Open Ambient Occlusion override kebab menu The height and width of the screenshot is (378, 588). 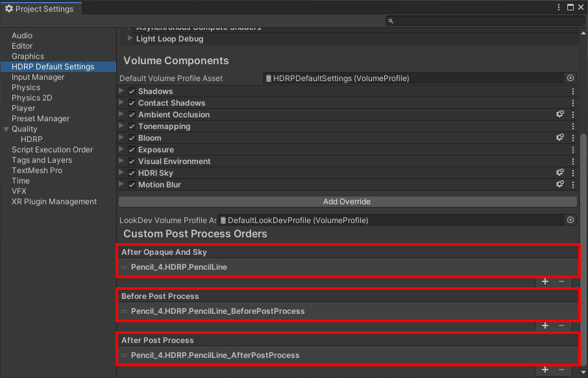click(x=572, y=115)
